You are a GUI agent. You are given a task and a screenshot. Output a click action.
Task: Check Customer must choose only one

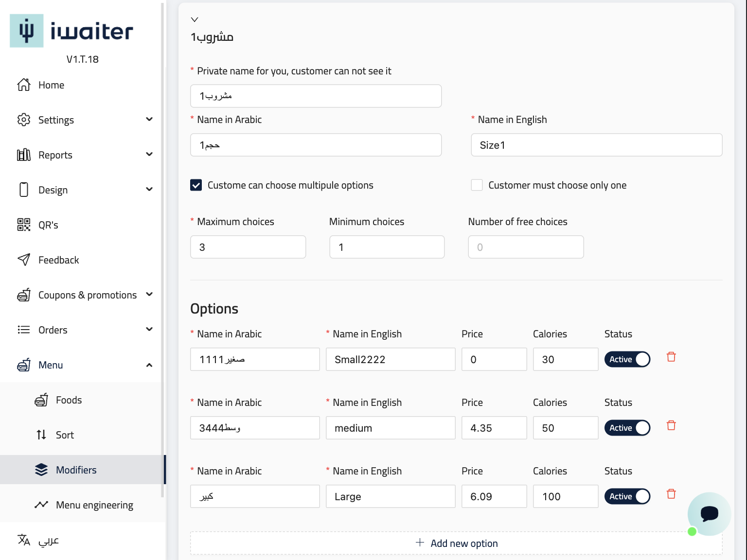[x=477, y=185]
